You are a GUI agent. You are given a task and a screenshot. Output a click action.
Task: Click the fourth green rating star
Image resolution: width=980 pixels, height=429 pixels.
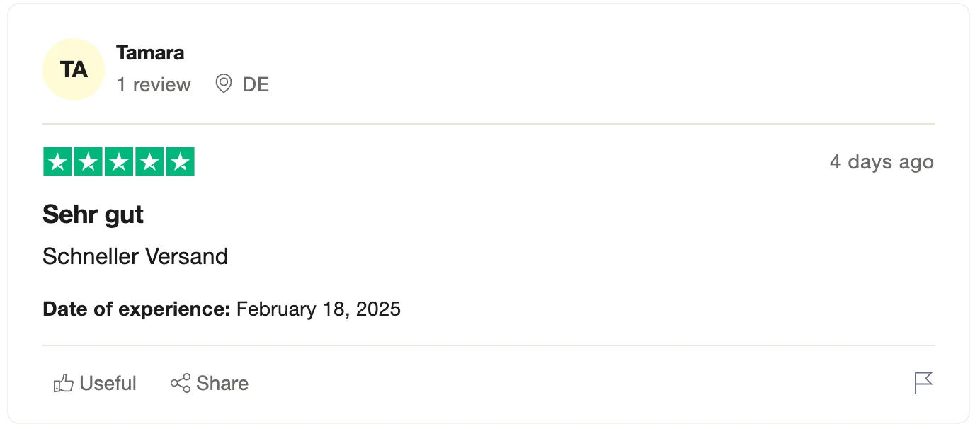pos(149,162)
